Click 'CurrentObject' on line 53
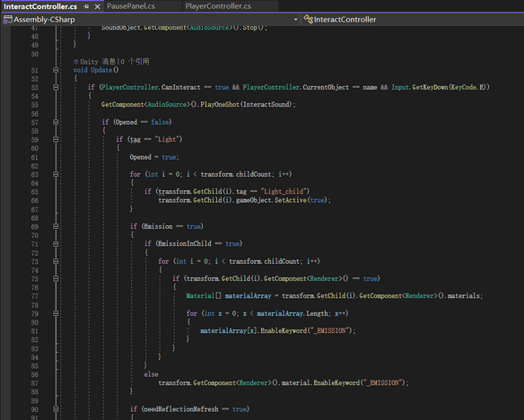 click(x=326, y=87)
